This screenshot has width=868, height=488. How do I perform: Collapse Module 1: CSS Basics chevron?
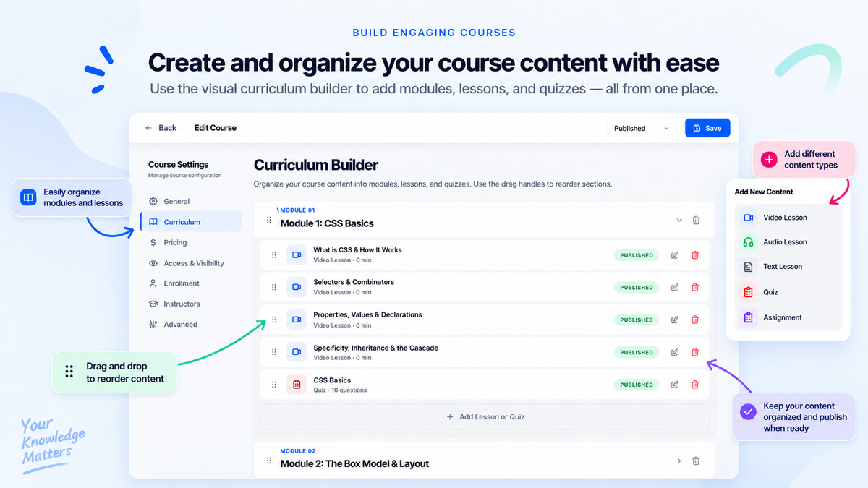coord(678,220)
